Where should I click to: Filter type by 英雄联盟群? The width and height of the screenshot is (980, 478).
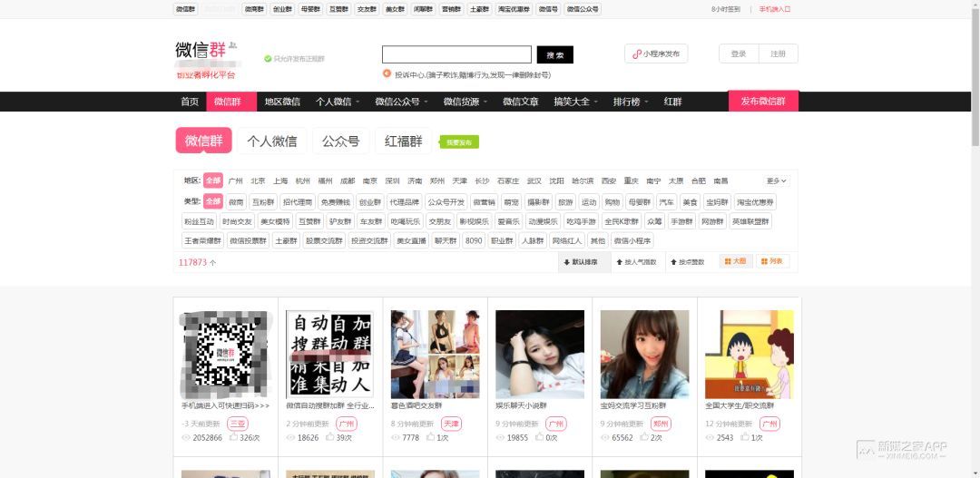[751, 221]
